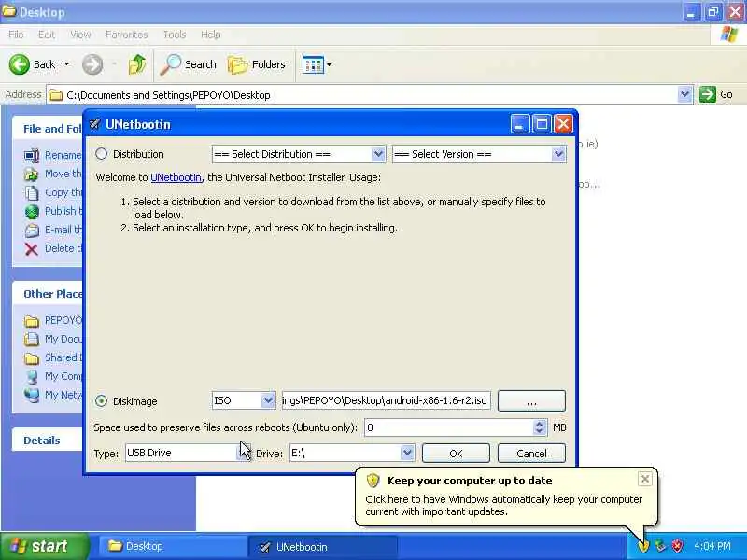Viewport: 747px width, 560px height.
Task: Click the Start button
Action: [x=44, y=546]
